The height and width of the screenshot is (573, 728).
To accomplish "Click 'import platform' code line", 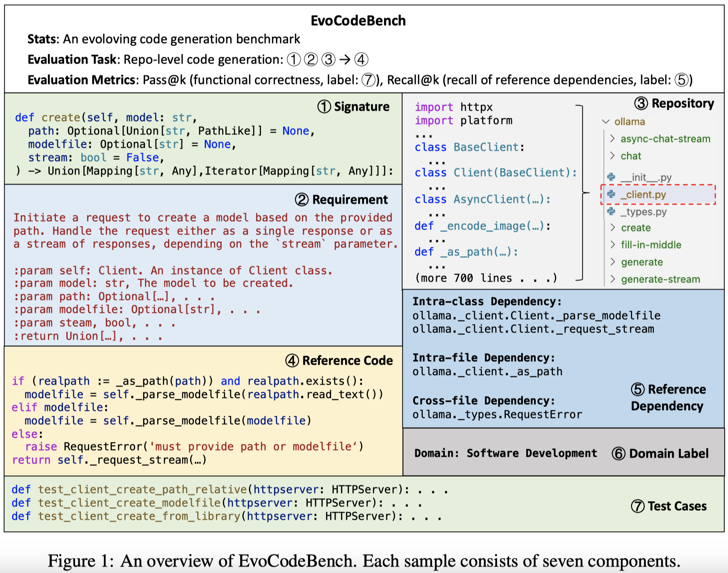I will (464, 121).
